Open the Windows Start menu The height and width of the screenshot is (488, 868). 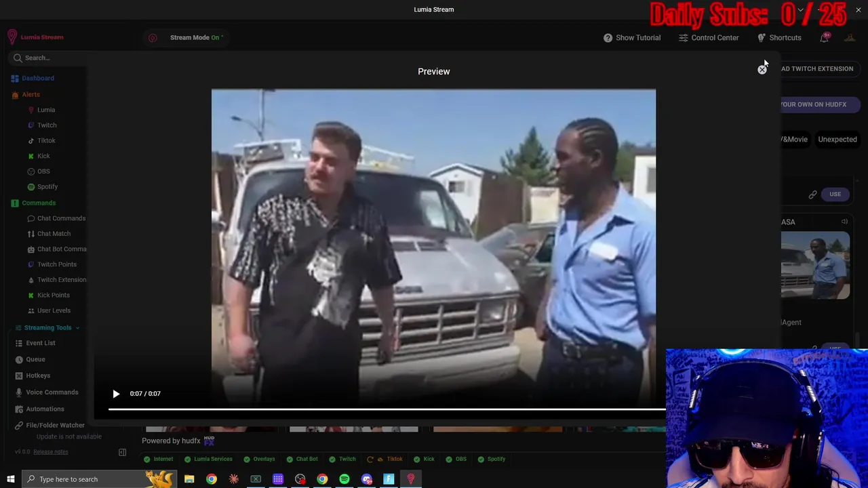[x=11, y=479]
